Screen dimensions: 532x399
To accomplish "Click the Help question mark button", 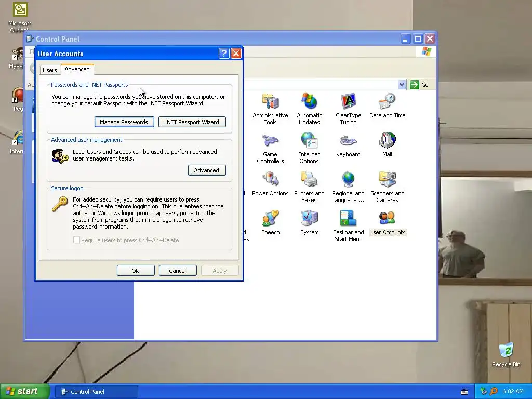I will [224, 54].
